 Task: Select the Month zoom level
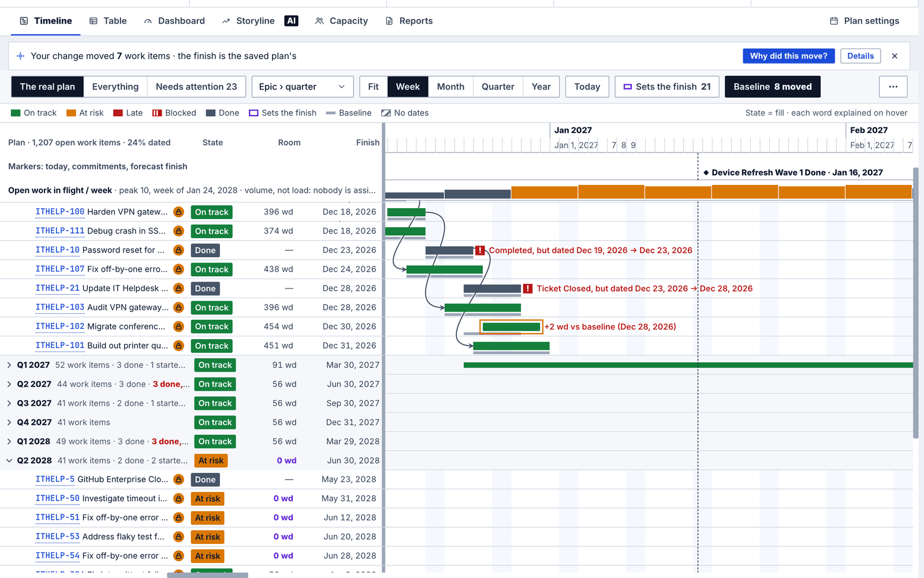point(450,87)
